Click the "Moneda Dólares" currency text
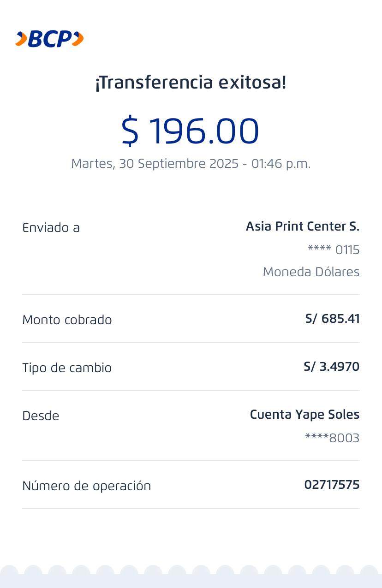This screenshot has height=588, width=382. tap(311, 272)
